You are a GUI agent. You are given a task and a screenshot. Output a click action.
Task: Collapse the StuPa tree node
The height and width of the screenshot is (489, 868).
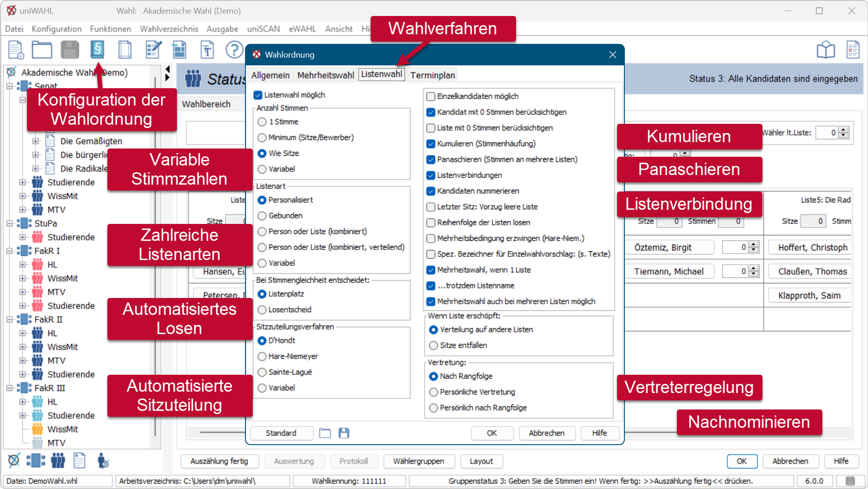pyautogui.click(x=9, y=223)
